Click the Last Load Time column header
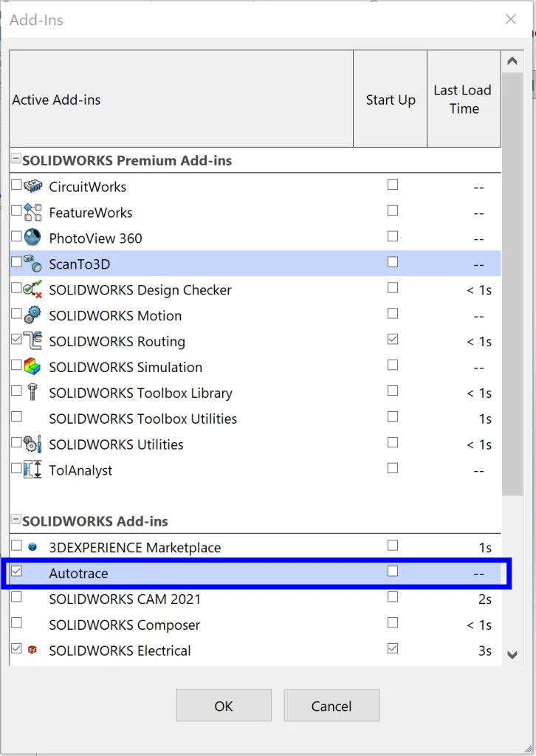 point(463,99)
